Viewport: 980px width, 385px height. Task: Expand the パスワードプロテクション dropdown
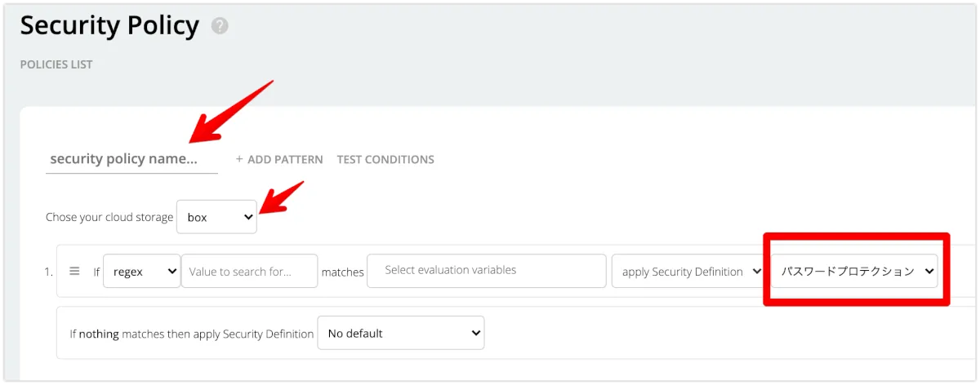coord(855,272)
